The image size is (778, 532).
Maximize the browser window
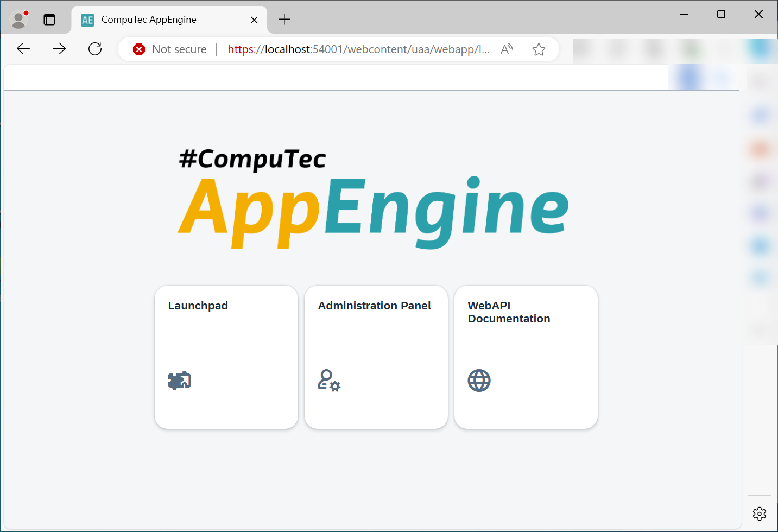(x=721, y=14)
